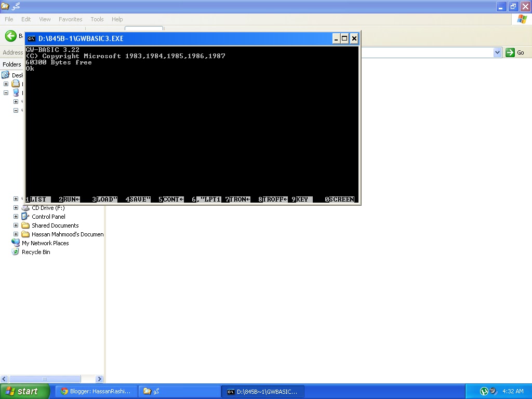Screen dimensions: 532x399
Task: Click Folders pane scroll right arrow
Action: coord(99,379)
